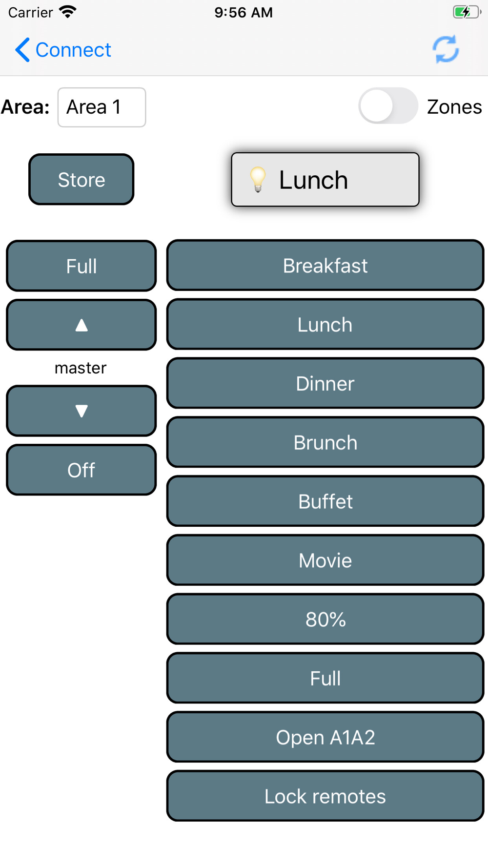
Task: Tap the refresh sync icon
Action: click(x=446, y=49)
